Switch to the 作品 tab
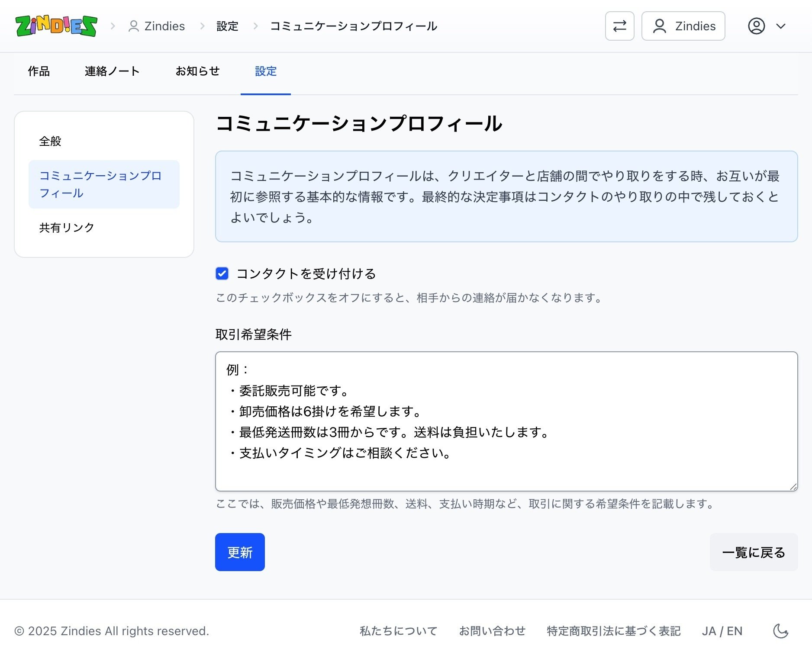 click(39, 71)
